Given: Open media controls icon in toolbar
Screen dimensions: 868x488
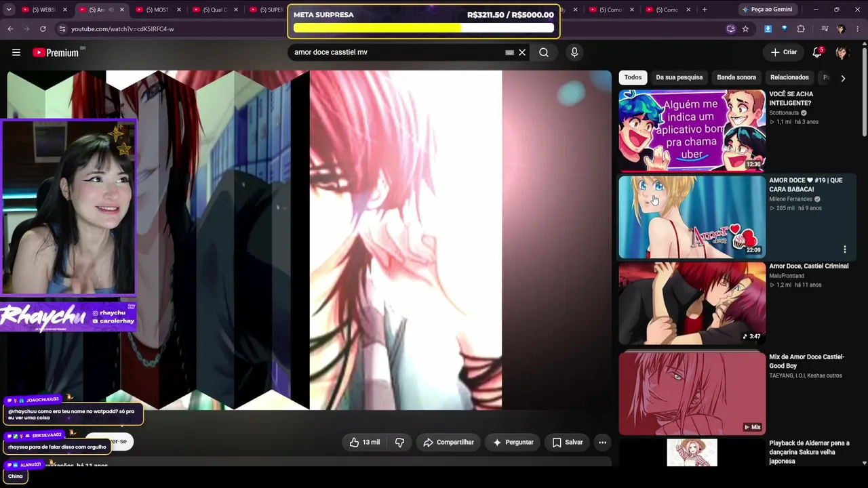Looking at the screenshot, I should click(x=825, y=29).
